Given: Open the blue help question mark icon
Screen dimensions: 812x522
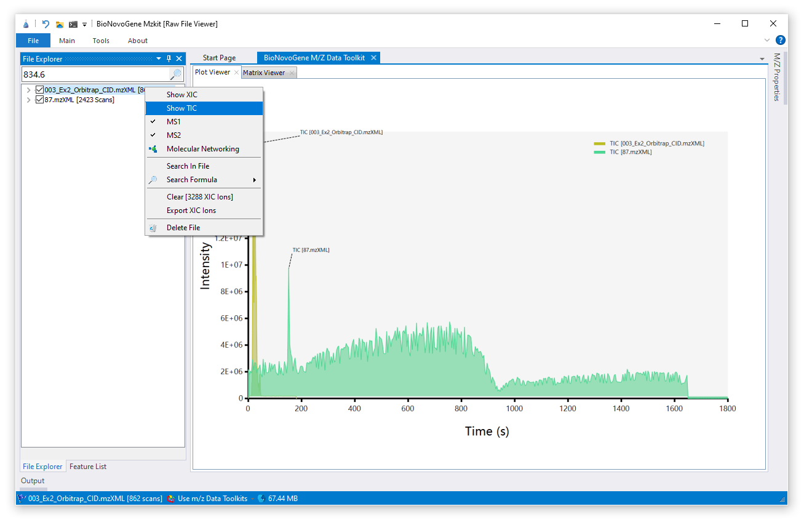Looking at the screenshot, I should (x=780, y=41).
